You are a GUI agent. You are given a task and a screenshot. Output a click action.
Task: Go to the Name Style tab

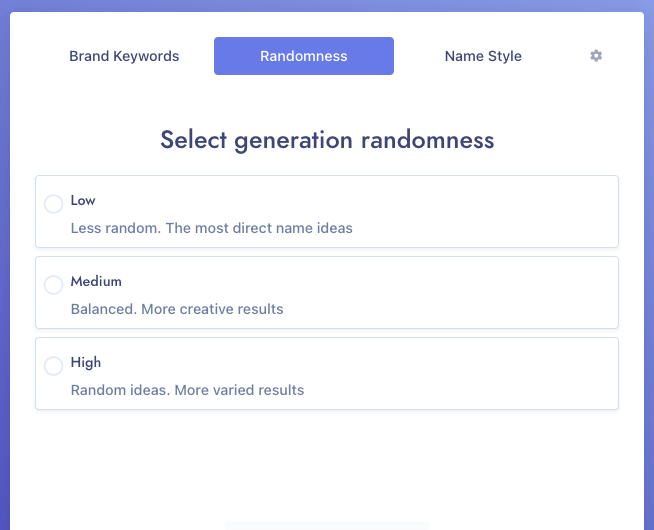coord(483,56)
